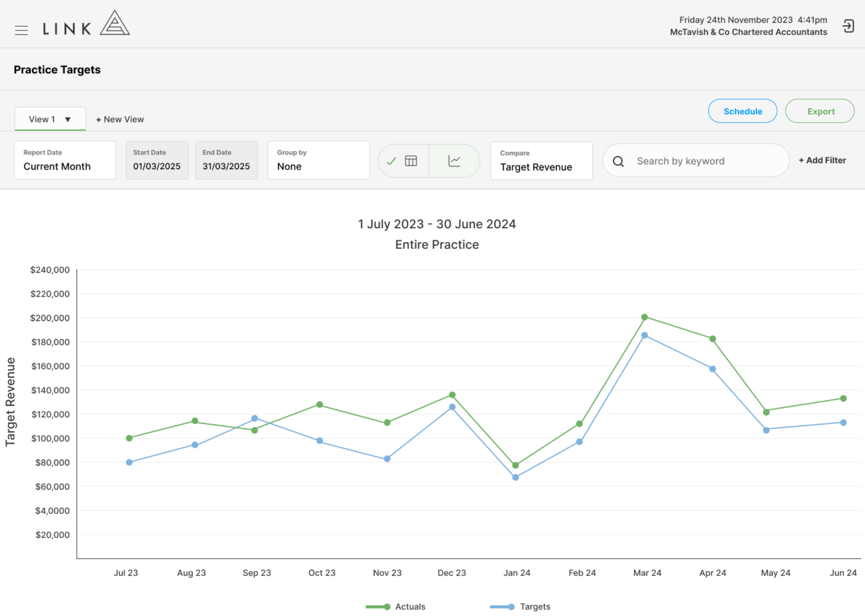Click the Start Date field
Viewport: 865px width, 616px height.
tap(157, 160)
